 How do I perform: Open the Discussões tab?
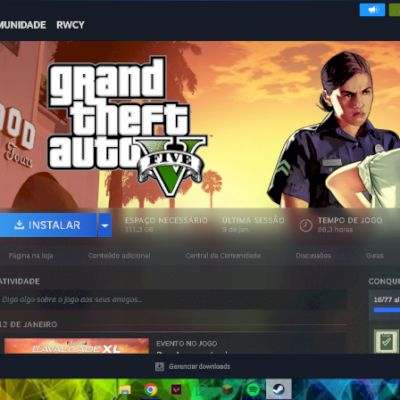(313, 256)
